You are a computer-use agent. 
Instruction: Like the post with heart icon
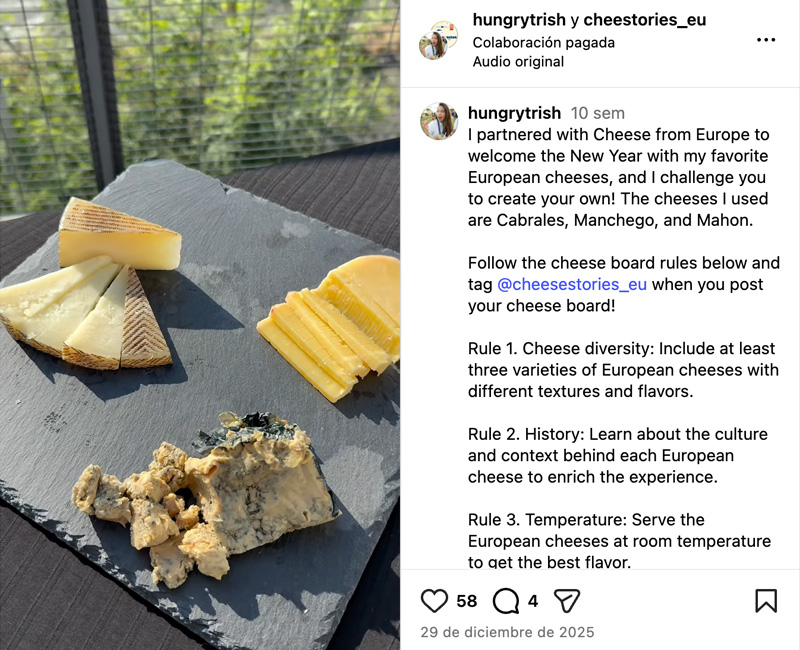click(434, 601)
